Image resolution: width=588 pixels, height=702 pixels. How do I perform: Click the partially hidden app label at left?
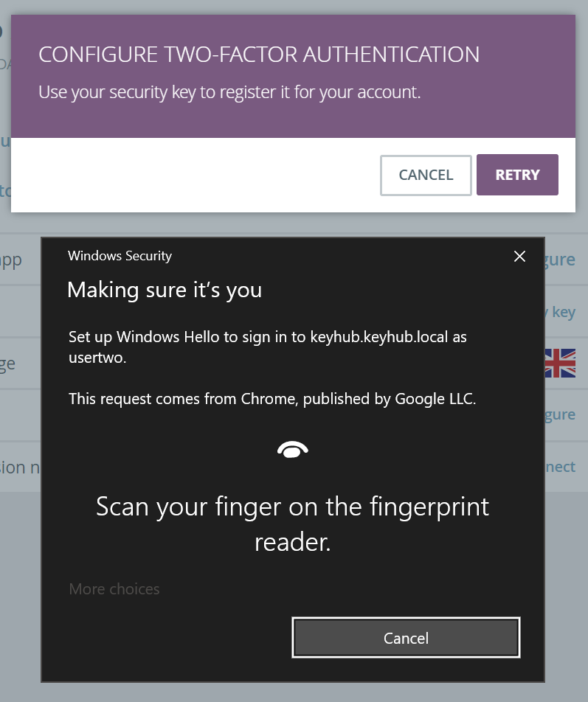point(11,260)
